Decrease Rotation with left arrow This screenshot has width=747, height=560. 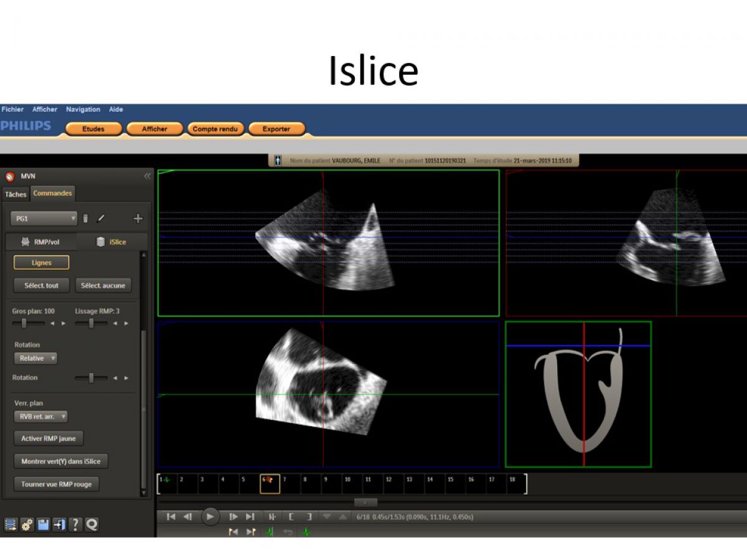point(115,378)
